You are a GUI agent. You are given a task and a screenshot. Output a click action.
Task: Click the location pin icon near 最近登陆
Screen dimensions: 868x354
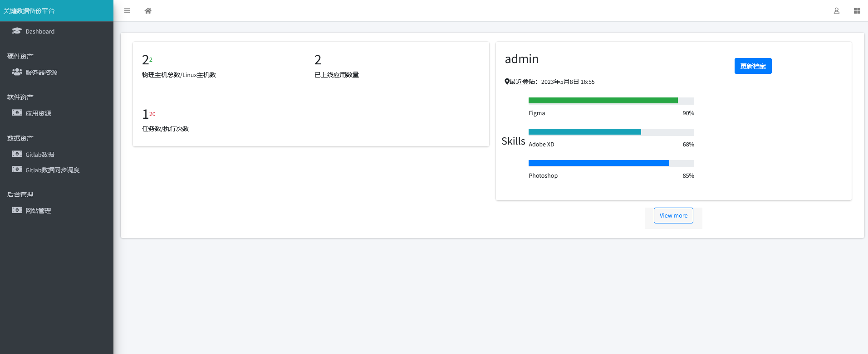click(507, 82)
